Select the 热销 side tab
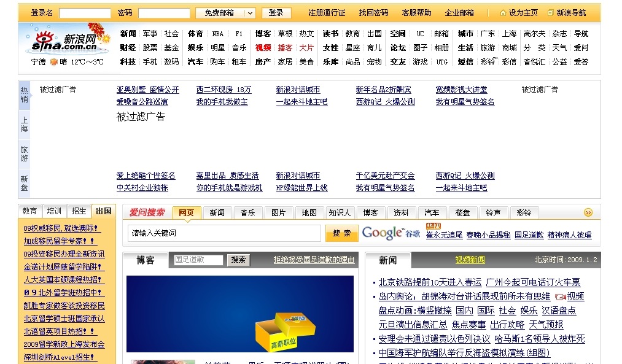622x364 pixels. (24, 95)
